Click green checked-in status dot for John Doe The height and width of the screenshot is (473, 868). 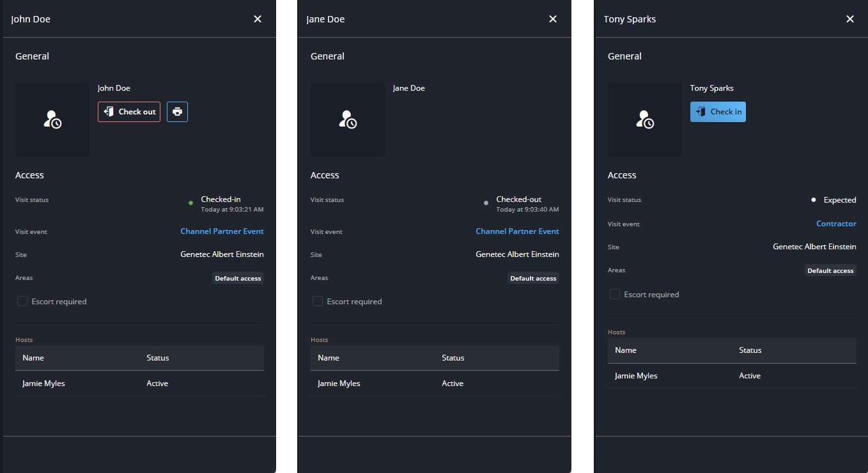(190, 203)
